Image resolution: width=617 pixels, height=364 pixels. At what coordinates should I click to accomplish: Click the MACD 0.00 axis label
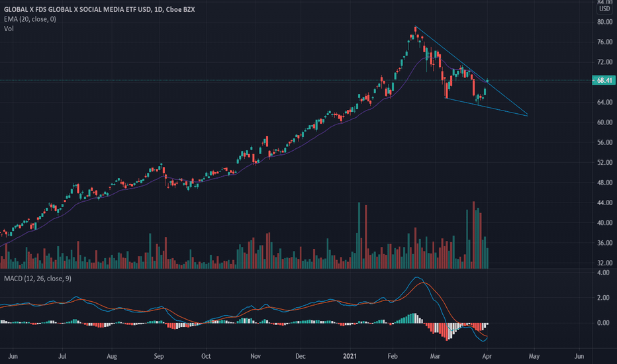603,323
